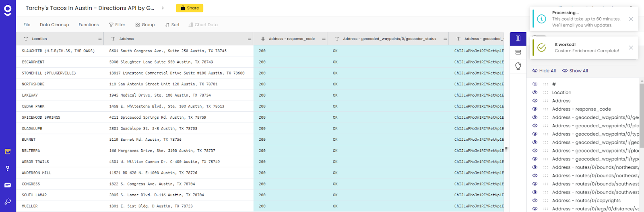The width and height of the screenshot is (644, 212).
Task: Open the Data Cleanup menu
Action: 54,25
